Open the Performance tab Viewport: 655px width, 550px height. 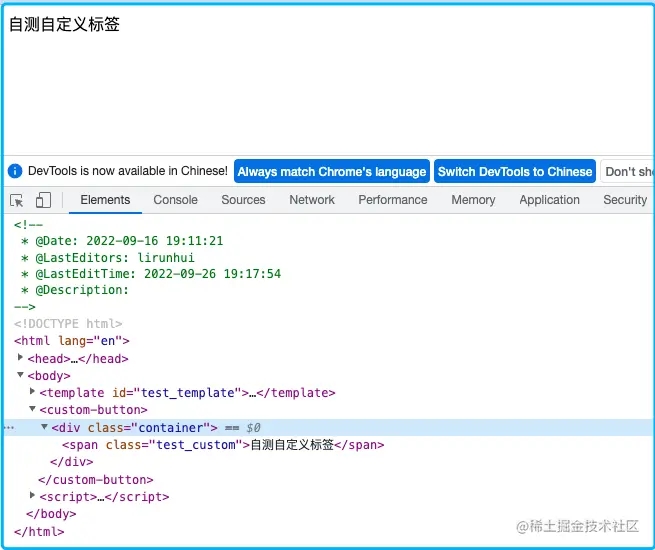point(393,200)
